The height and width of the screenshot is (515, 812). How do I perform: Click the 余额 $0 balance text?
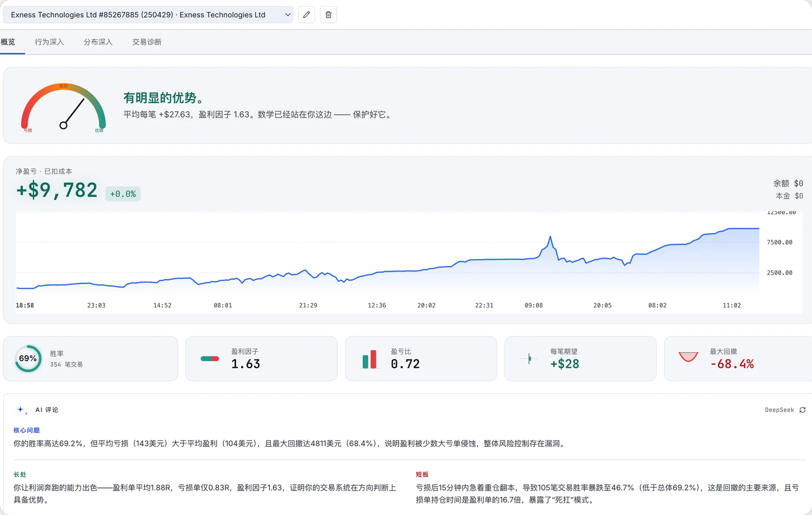click(788, 184)
